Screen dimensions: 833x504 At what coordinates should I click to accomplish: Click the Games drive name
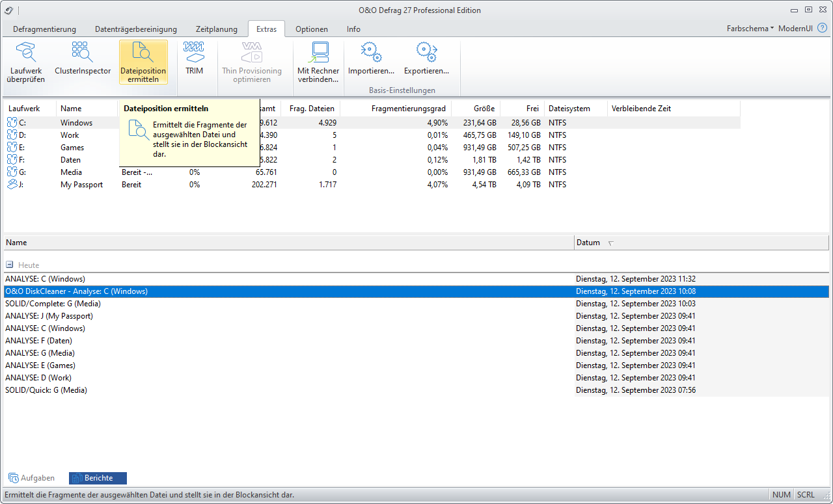pyautogui.click(x=72, y=148)
